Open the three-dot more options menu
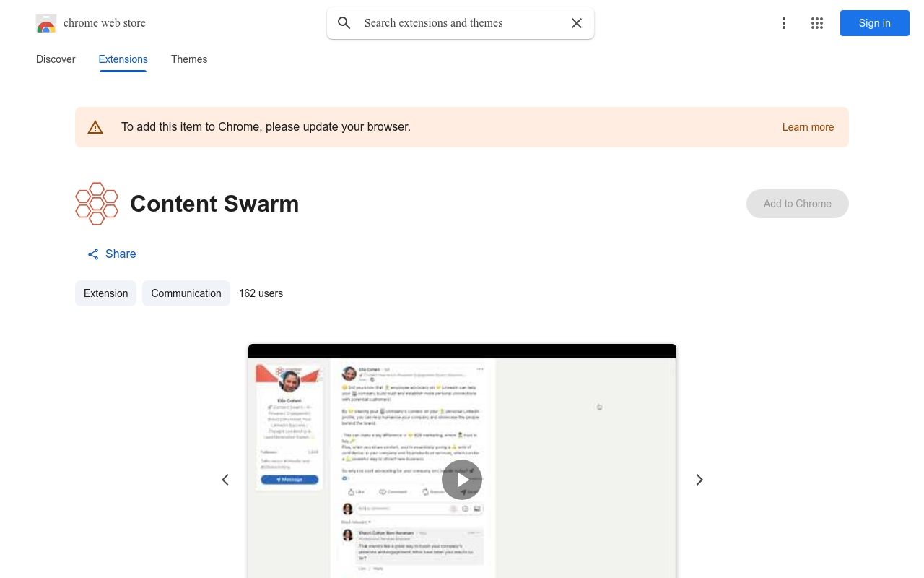Viewport: 924px width, 578px height. click(x=783, y=23)
